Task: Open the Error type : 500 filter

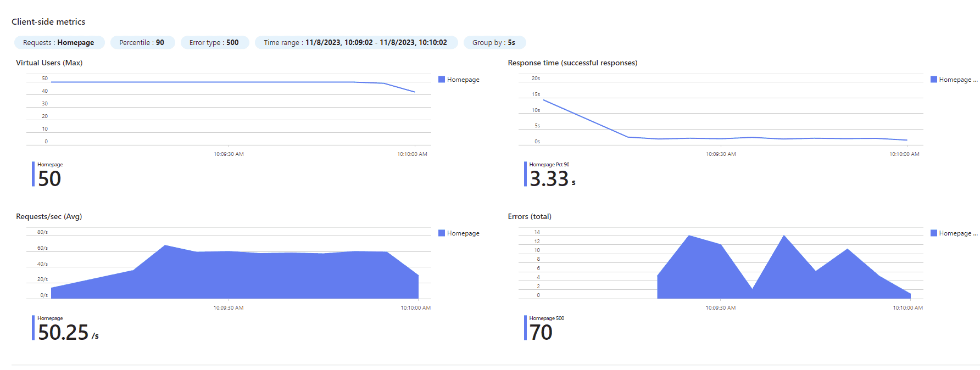Action: point(214,42)
